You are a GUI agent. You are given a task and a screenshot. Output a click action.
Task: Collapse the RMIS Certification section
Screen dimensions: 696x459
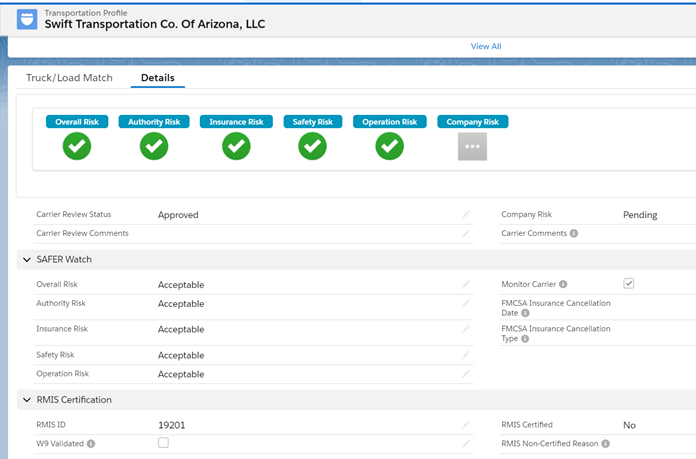click(x=27, y=400)
